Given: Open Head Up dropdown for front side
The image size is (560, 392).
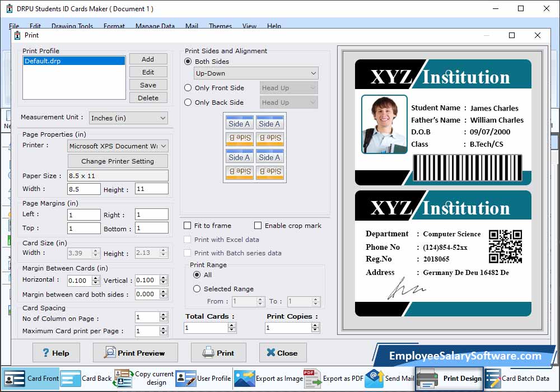Looking at the screenshot, I should point(288,88).
